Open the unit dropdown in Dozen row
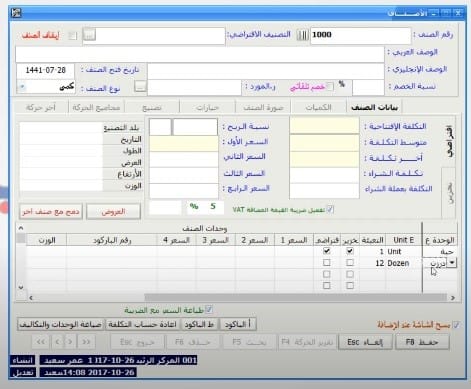 click(x=452, y=263)
